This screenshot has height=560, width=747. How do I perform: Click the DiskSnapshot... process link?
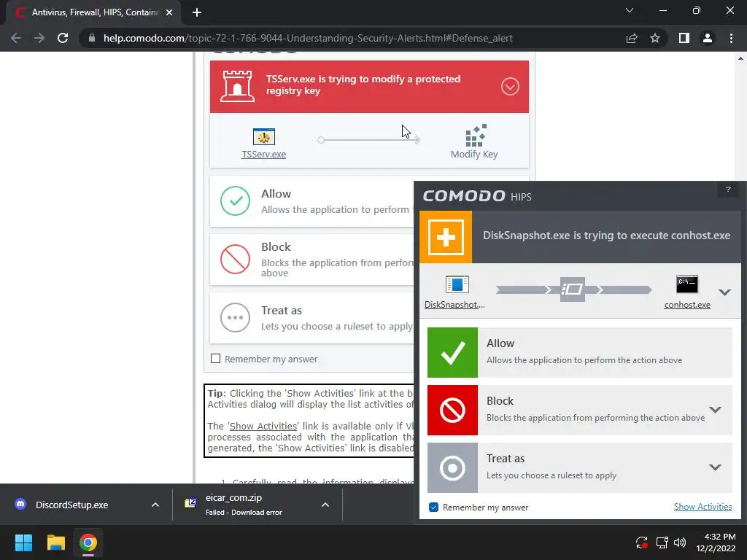[454, 305]
